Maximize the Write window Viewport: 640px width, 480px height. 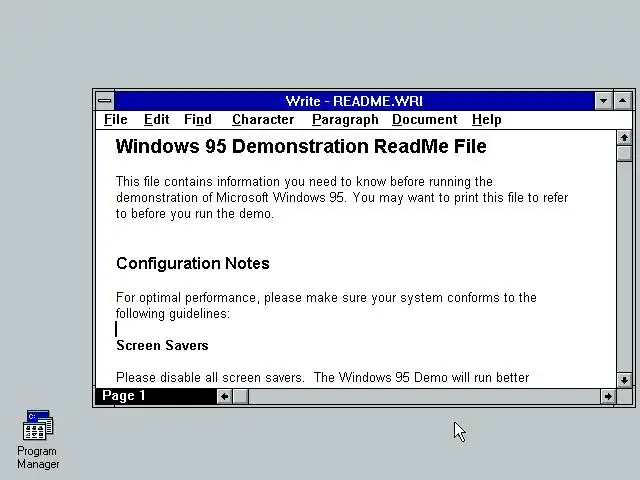tap(622, 101)
